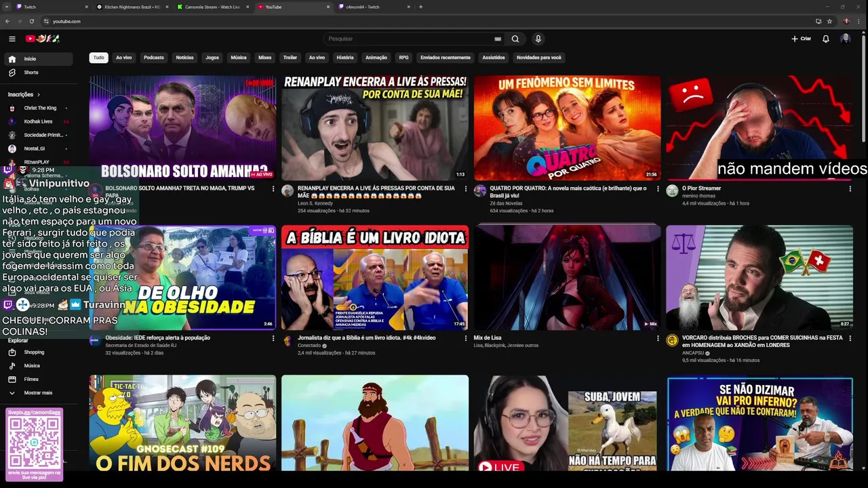Screen dimensions: 868x488
Task: Select the RPG filter chip
Action: 403,58
